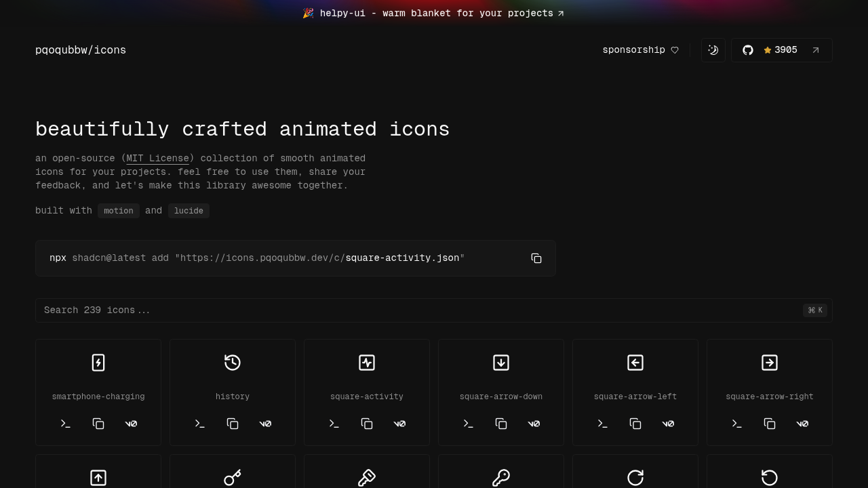Copy terminal command for square-activity
This screenshot has height=488, width=868.
tap(334, 424)
